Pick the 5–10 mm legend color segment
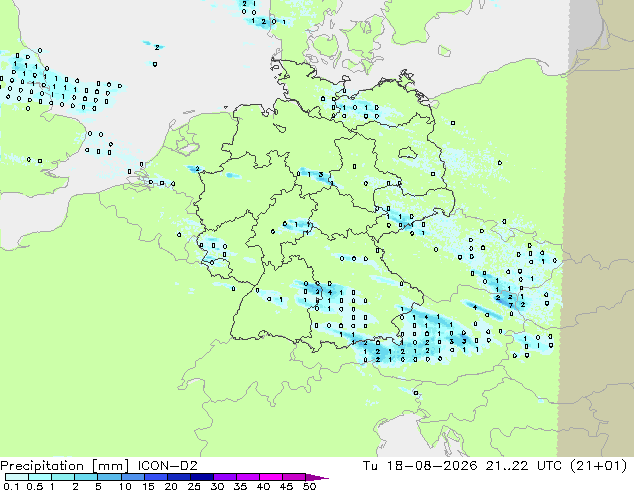Image resolution: width=634 pixels, height=490 pixels. [x=109, y=477]
